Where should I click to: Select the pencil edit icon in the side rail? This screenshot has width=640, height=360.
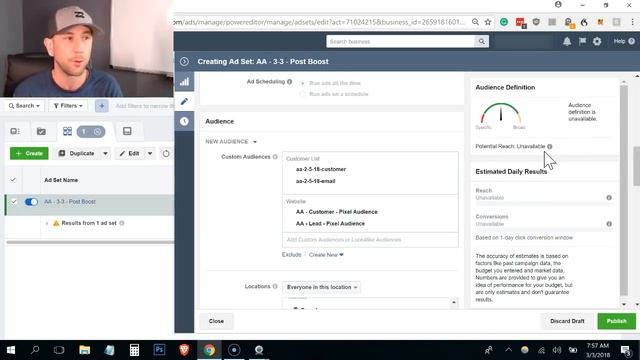(184, 101)
